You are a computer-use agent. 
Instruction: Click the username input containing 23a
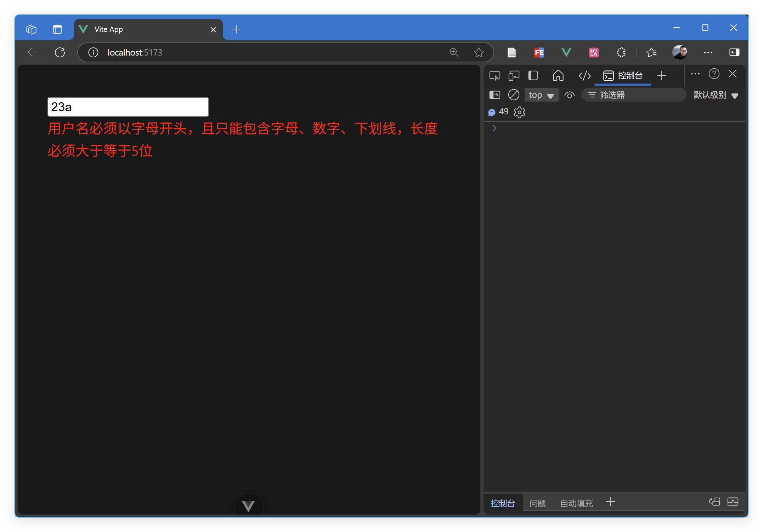[128, 107]
